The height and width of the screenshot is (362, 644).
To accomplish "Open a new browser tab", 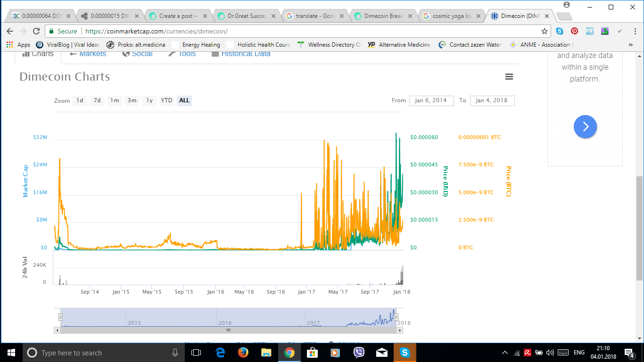I will (x=564, y=16).
